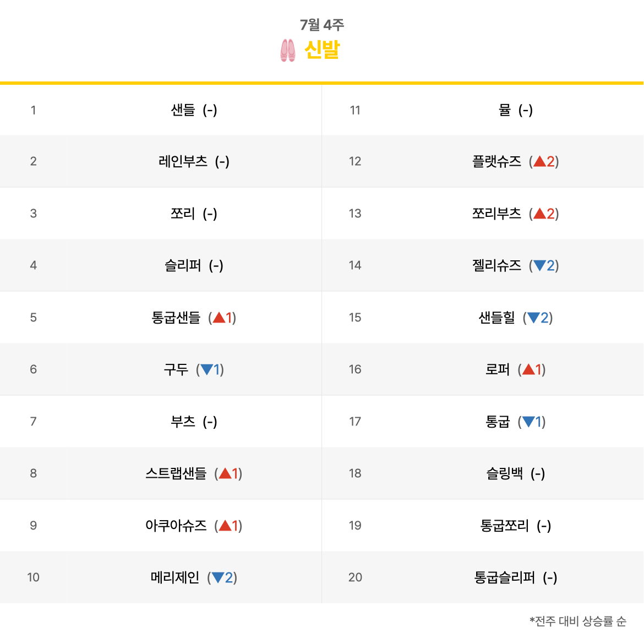Click red up arrow beside 로퍼
Viewport: 644px width, 644px height.
click(x=528, y=369)
